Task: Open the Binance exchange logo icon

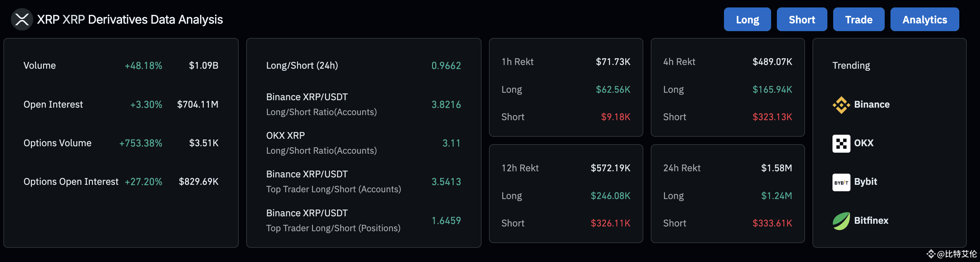Action: pyautogui.click(x=841, y=105)
